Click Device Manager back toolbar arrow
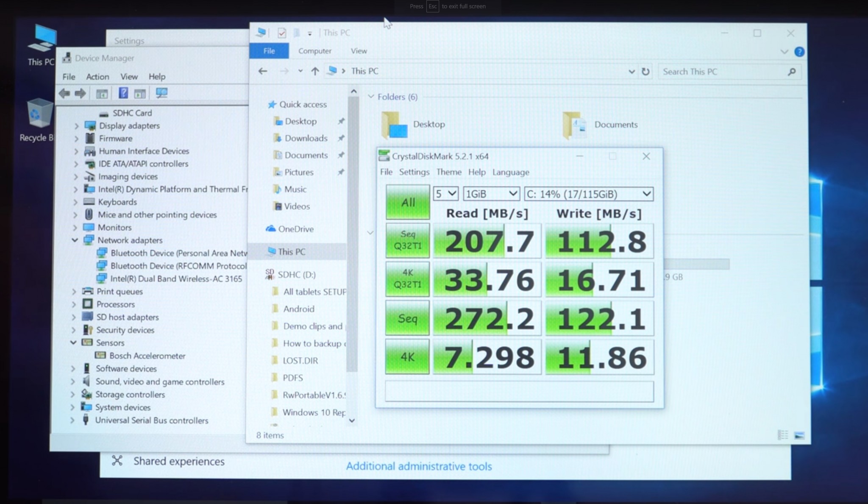The height and width of the screenshot is (504, 868). (64, 93)
